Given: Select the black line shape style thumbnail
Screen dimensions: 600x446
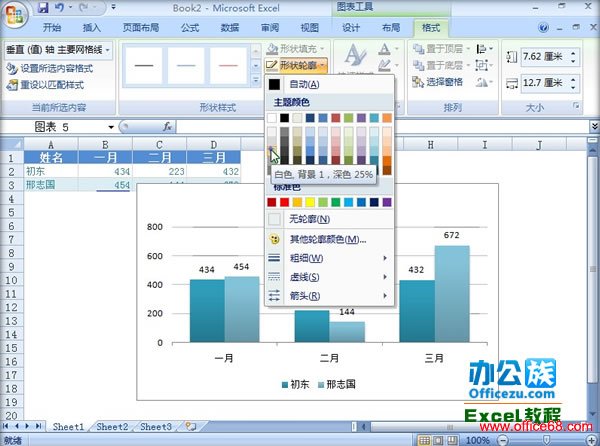Looking at the screenshot, I should 144,65.
